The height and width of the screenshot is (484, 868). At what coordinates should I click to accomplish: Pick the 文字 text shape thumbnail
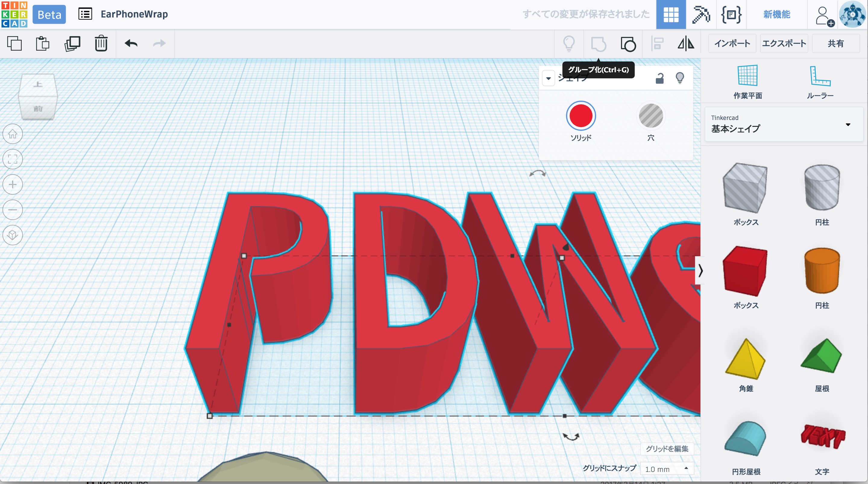822,437
